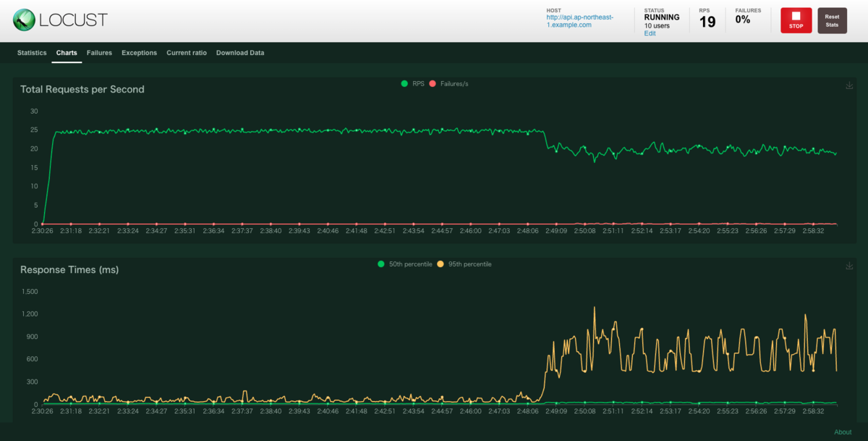Click the RUNNING status text

[662, 17]
